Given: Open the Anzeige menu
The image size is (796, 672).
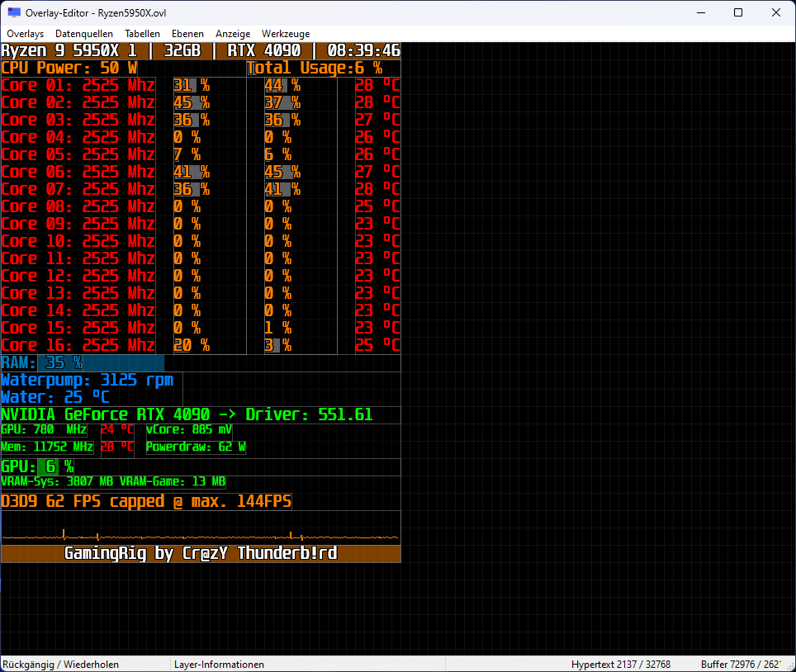Looking at the screenshot, I should (x=233, y=34).
